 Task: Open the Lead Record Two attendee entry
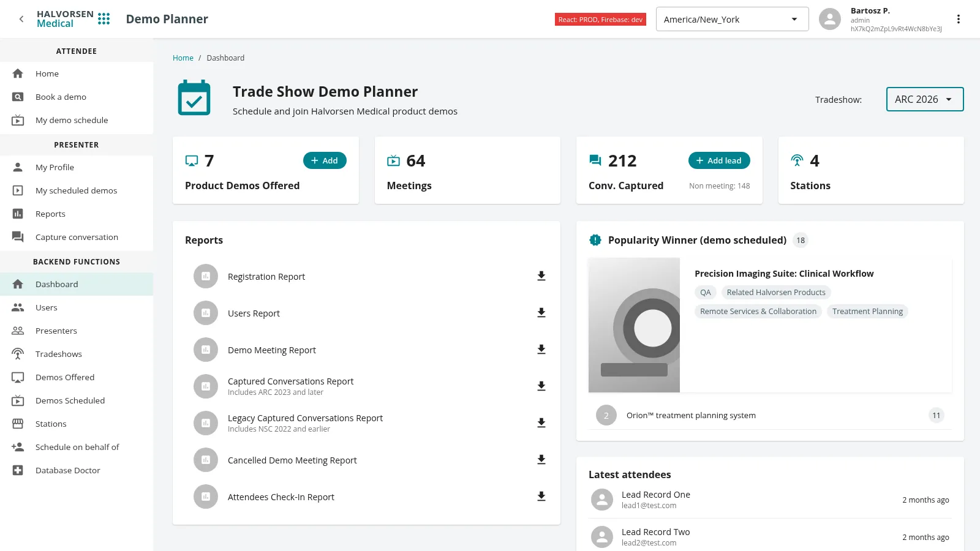click(x=770, y=537)
